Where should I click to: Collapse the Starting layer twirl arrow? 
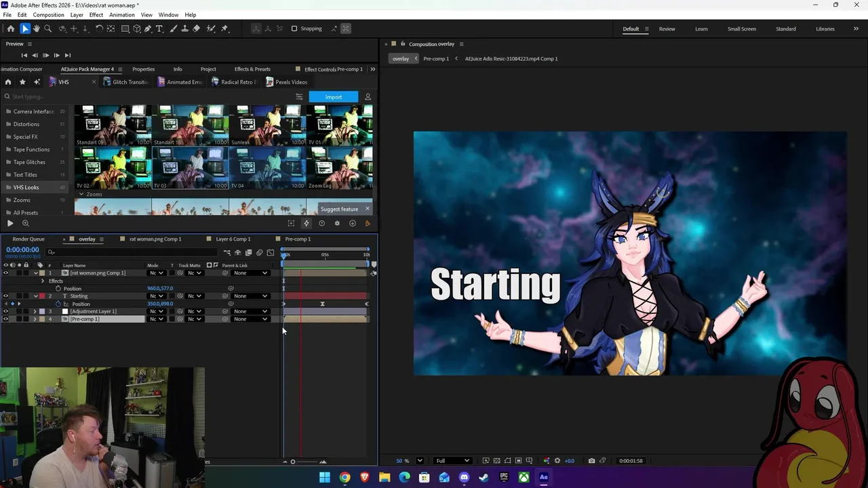tap(35, 296)
